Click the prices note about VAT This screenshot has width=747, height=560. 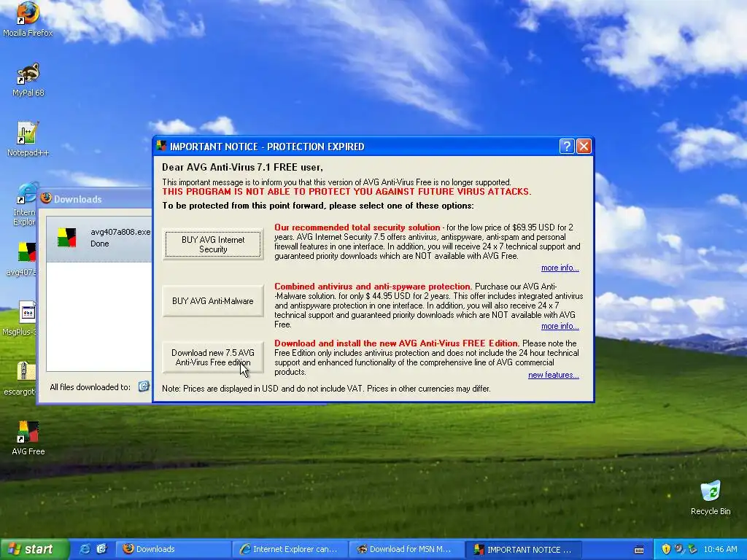pos(326,389)
